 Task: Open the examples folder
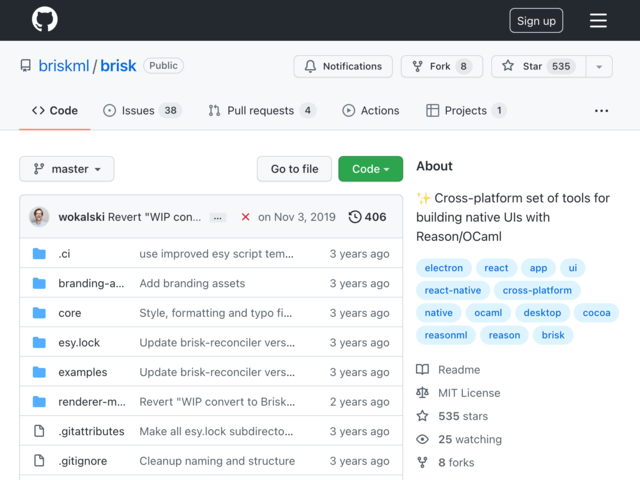(x=82, y=372)
